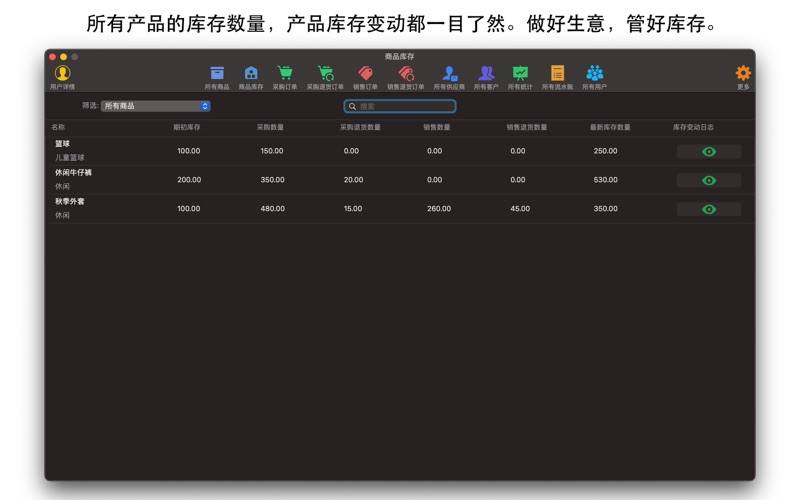Open 采购订单 purchase orders icon

pos(285,73)
